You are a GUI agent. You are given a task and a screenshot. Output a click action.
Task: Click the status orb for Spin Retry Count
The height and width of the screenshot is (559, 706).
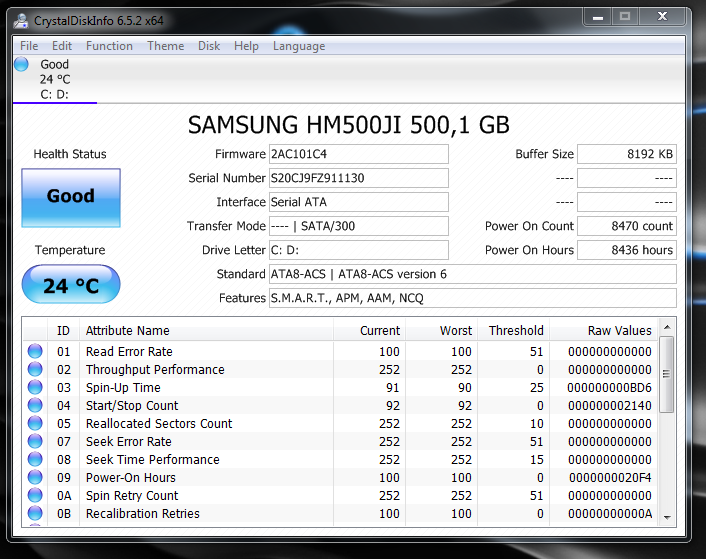click(x=35, y=496)
